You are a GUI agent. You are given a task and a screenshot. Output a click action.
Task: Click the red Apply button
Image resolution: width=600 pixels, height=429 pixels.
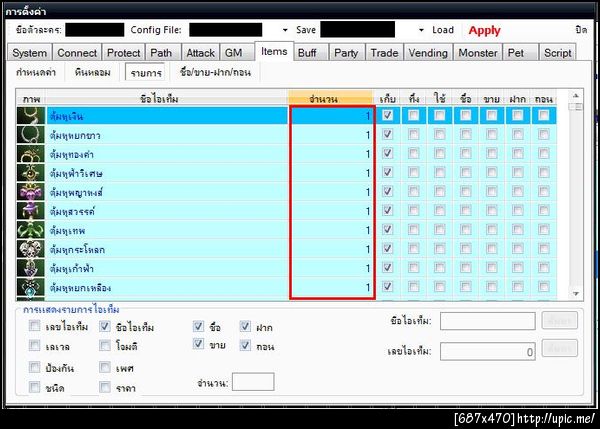[x=484, y=30]
